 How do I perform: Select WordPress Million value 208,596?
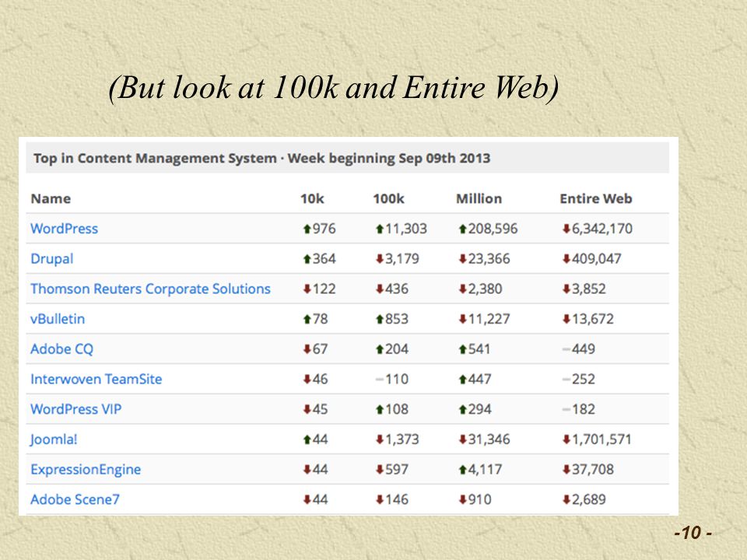click(493, 229)
